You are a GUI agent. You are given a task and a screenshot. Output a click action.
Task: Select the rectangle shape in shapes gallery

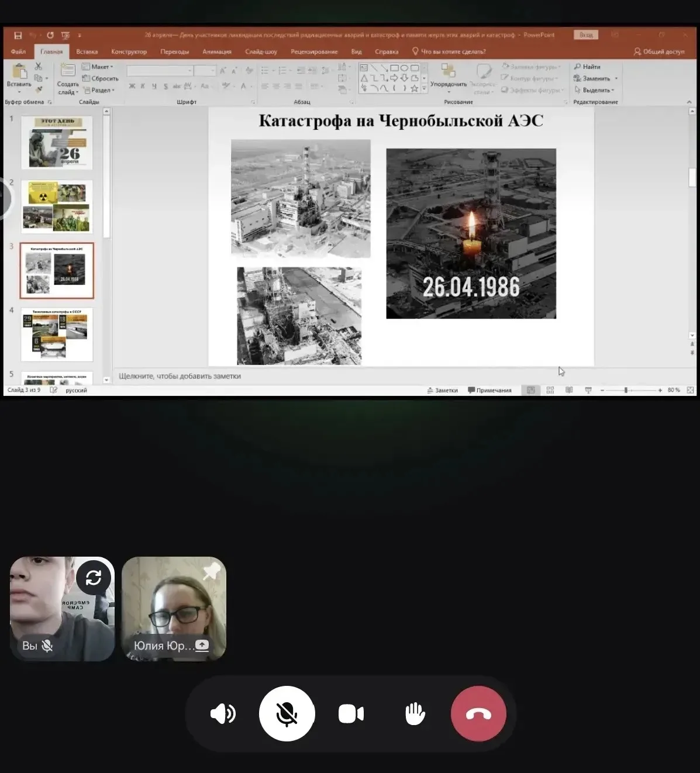[x=394, y=68]
